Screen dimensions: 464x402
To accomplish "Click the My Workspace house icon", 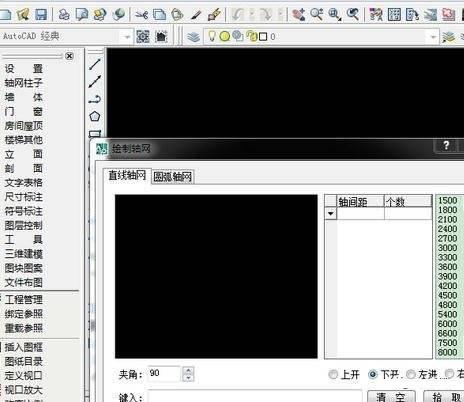I will (161, 36).
